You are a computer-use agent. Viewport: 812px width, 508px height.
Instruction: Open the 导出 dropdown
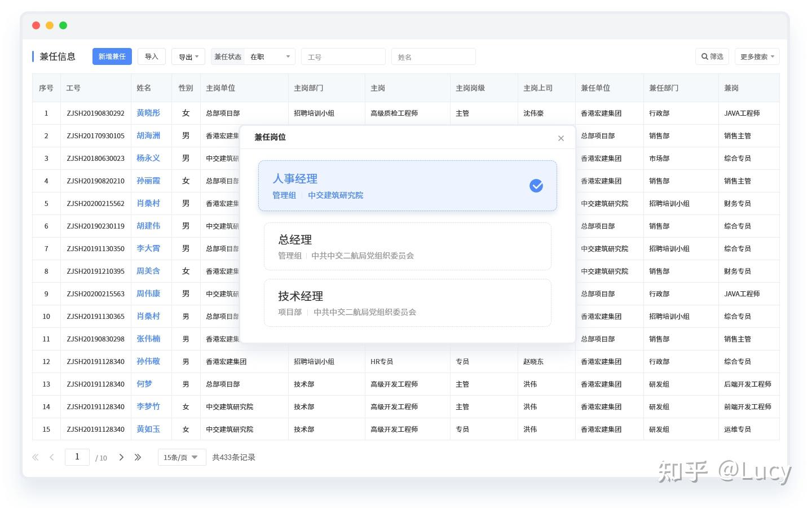(x=188, y=56)
